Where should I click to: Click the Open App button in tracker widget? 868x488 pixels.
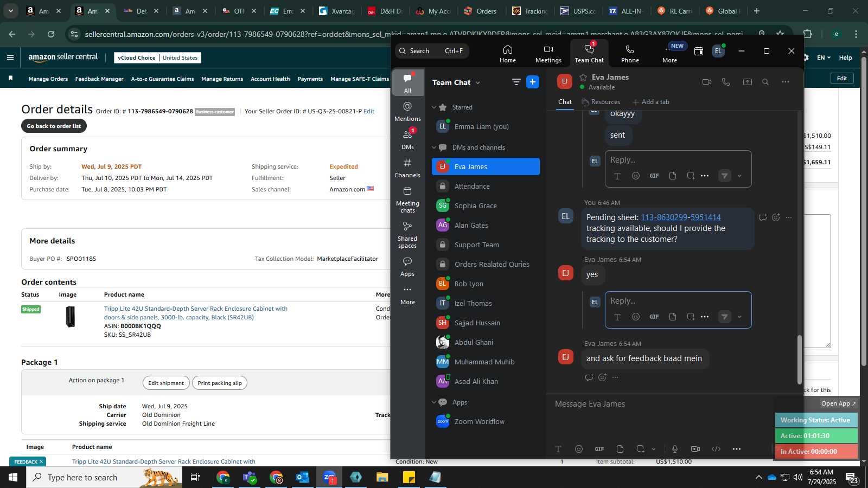point(838,403)
